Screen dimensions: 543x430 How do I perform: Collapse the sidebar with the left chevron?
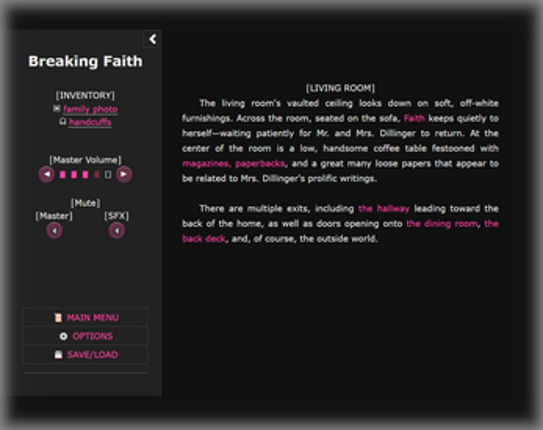(x=152, y=39)
